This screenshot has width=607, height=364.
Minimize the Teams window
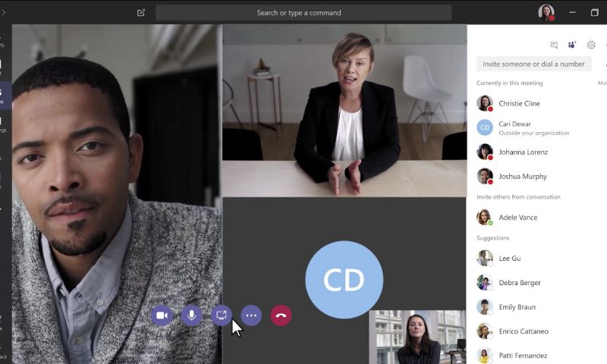573,13
